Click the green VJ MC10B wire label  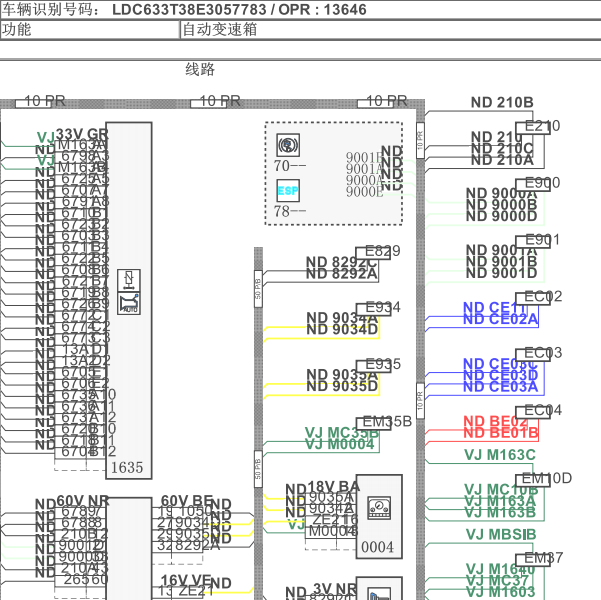[x=501, y=490]
